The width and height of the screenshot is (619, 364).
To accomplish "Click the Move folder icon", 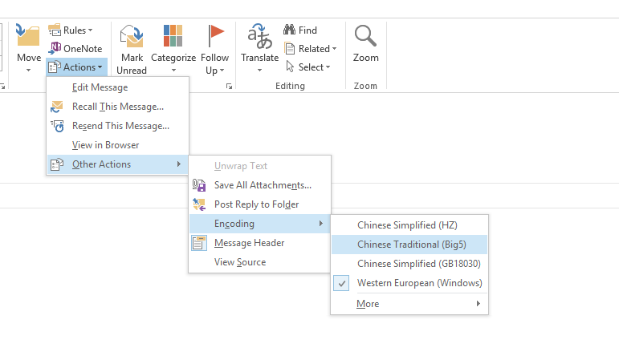I will (27, 35).
